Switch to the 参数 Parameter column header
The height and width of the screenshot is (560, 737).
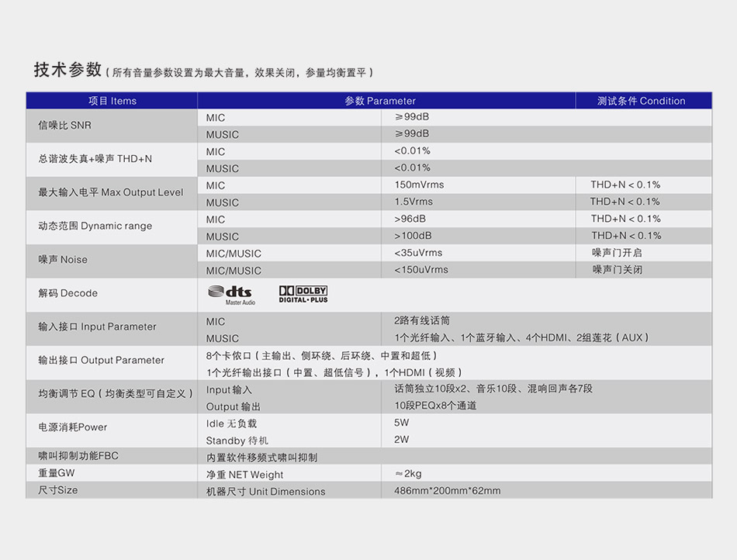coord(381,100)
